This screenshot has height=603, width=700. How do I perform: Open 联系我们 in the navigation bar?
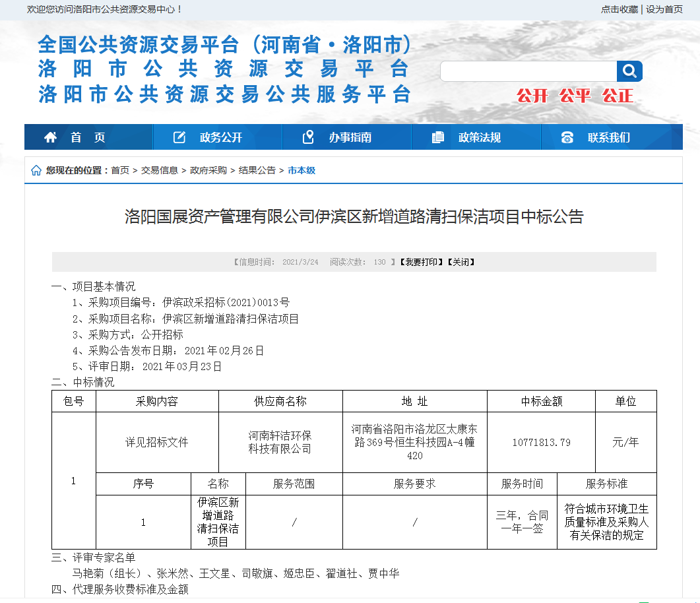click(x=609, y=137)
